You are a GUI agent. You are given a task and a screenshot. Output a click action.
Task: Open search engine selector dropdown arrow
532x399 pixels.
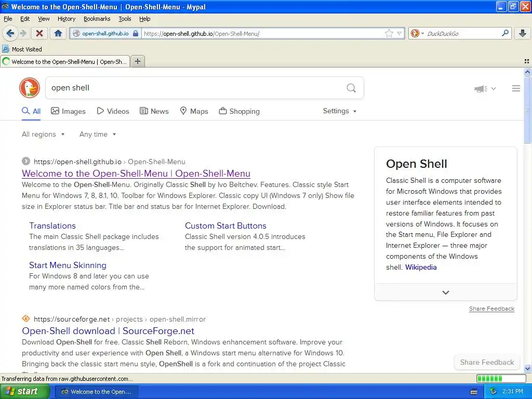422,33
